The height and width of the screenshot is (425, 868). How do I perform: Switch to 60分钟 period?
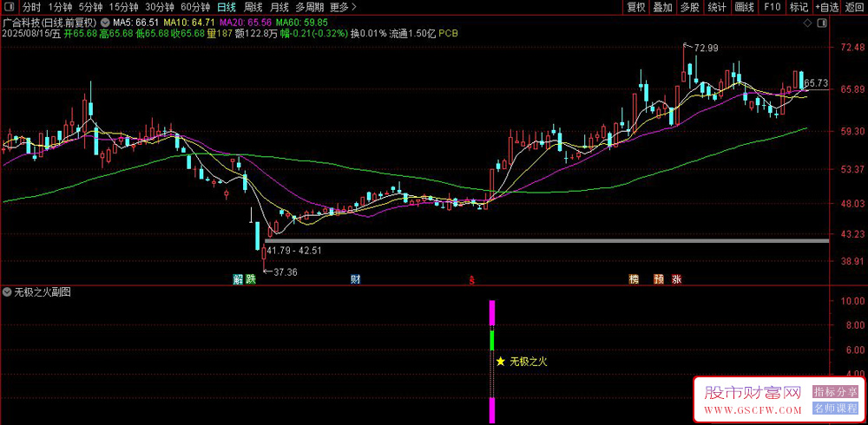[195, 7]
